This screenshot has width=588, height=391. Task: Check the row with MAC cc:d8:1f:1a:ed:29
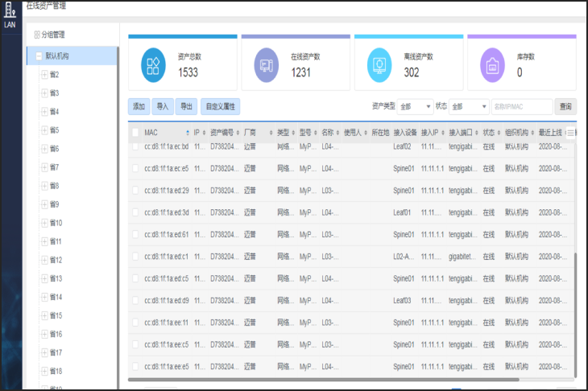coord(135,191)
